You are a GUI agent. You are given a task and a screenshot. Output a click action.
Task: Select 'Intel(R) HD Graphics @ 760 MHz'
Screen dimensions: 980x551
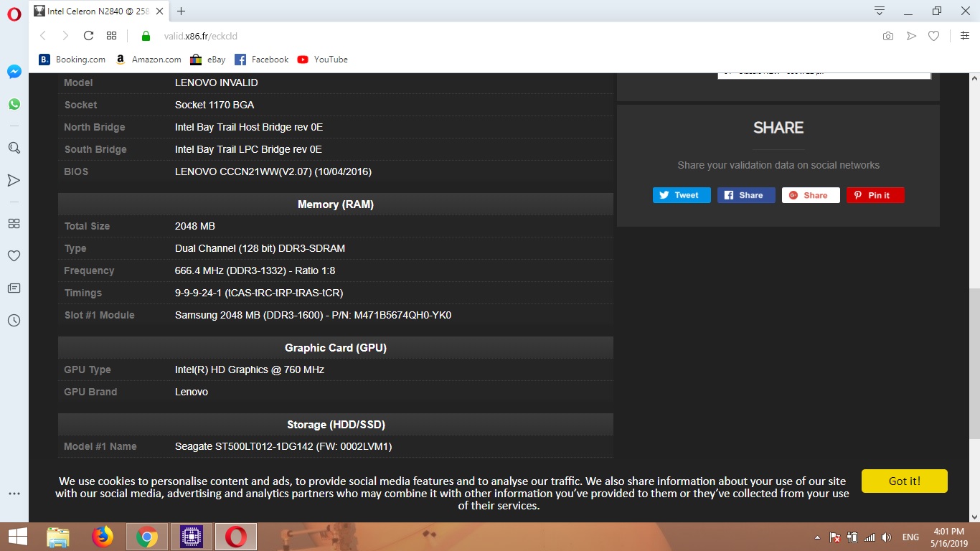[x=250, y=369]
